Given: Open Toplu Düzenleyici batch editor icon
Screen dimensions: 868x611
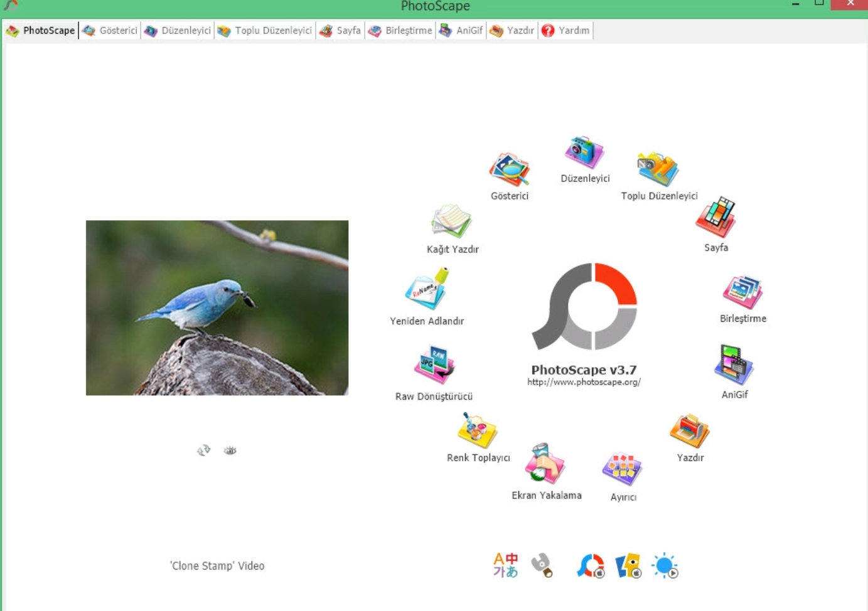Looking at the screenshot, I should [x=658, y=169].
